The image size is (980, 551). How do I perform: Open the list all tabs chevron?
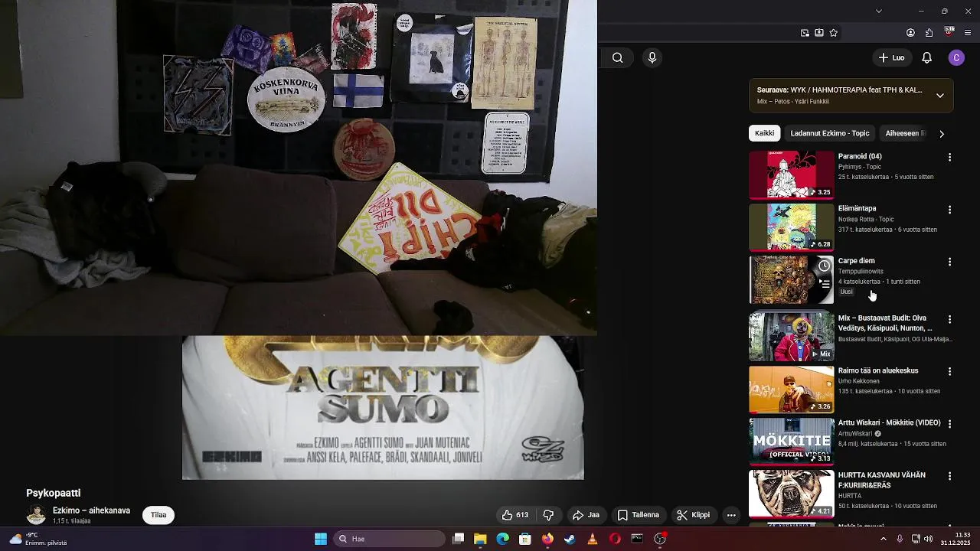[x=878, y=11]
